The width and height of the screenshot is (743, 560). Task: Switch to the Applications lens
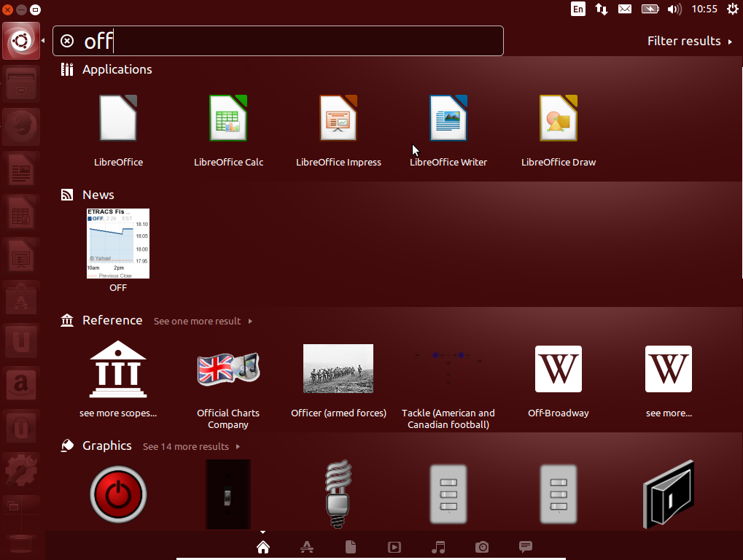pyautogui.click(x=307, y=547)
